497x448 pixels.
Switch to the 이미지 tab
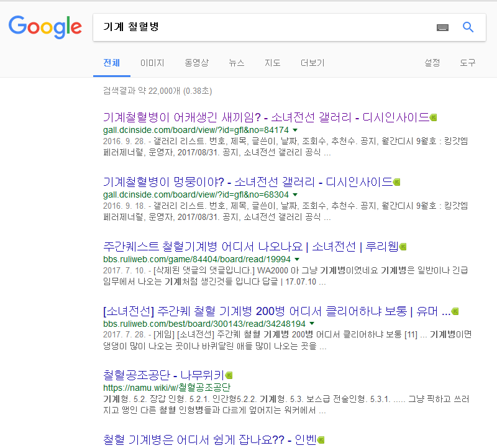pyautogui.click(x=152, y=63)
